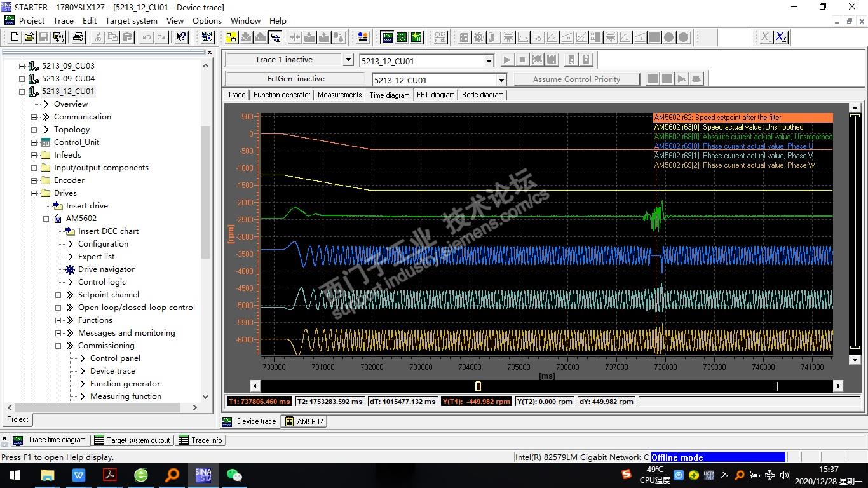Start the function generator with its play icon
This screenshot has height=488, width=868.
click(x=681, y=79)
